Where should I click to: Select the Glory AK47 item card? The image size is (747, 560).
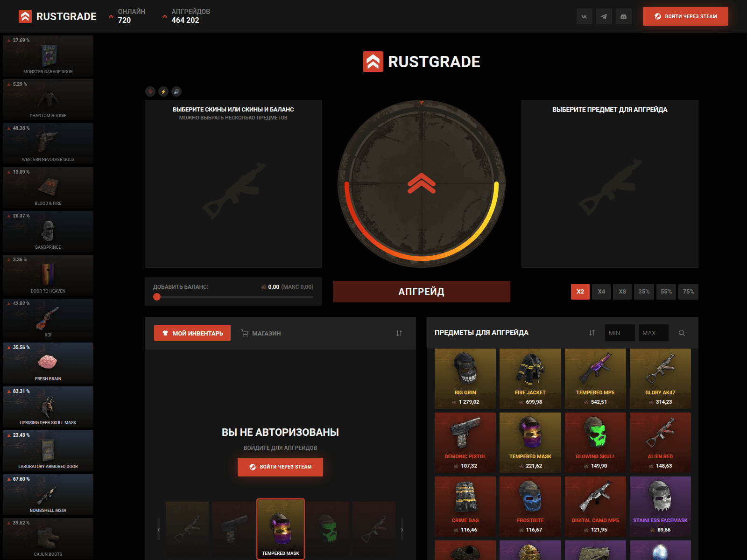tap(660, 378)
